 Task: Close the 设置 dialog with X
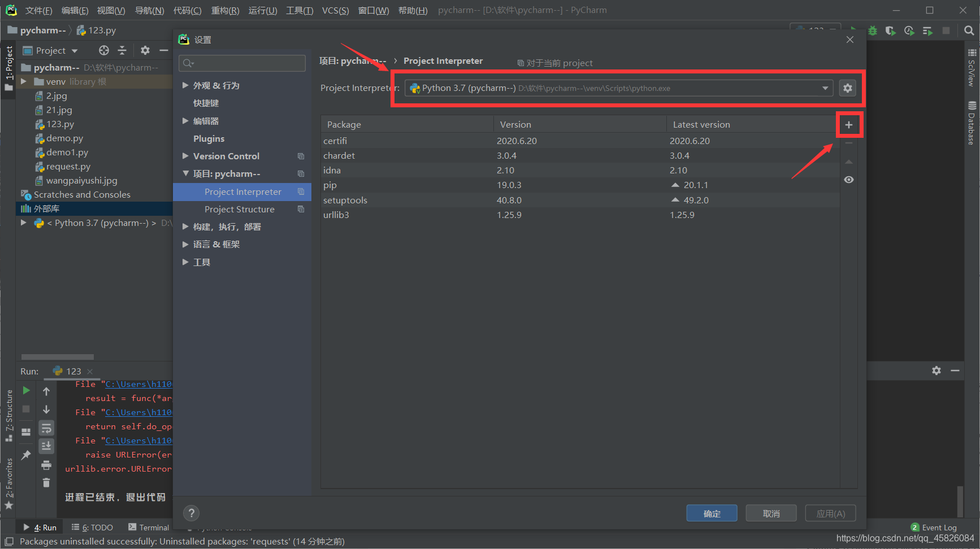coord(850,40)
